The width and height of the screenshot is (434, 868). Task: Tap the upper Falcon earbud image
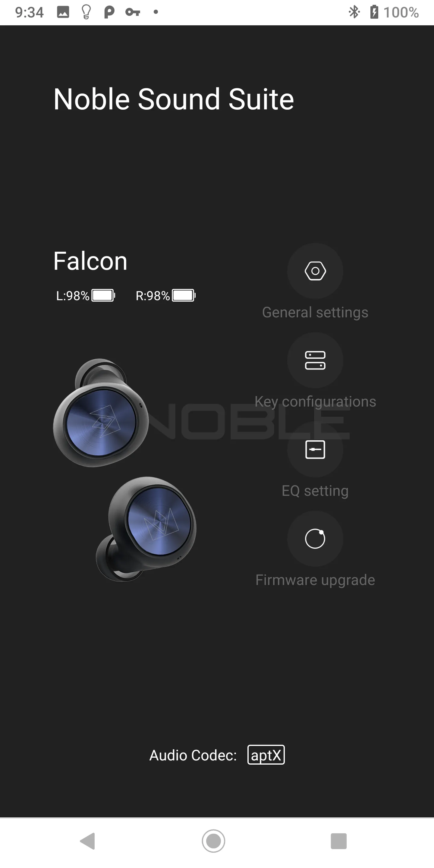click(x=101, y=413)
